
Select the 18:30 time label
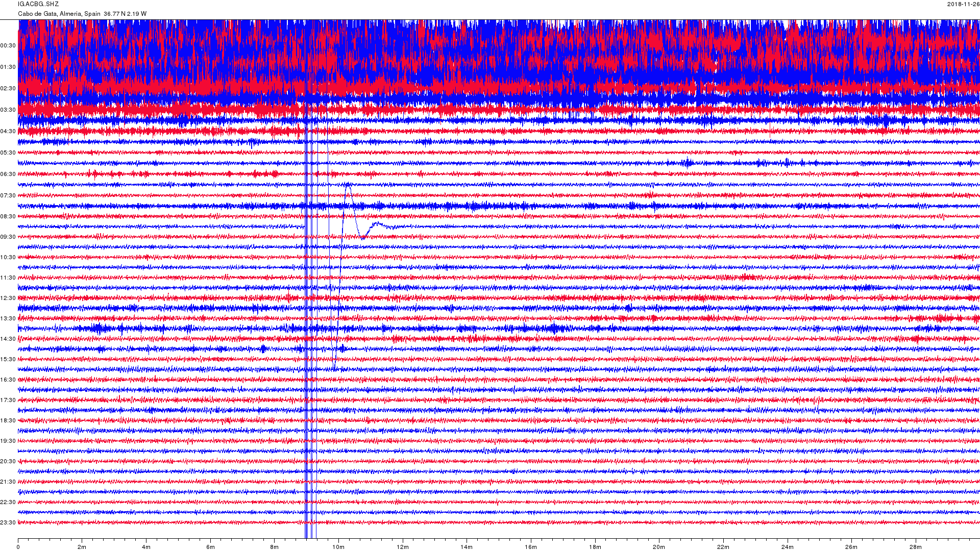pyautogui.click(x=8, y=421)
